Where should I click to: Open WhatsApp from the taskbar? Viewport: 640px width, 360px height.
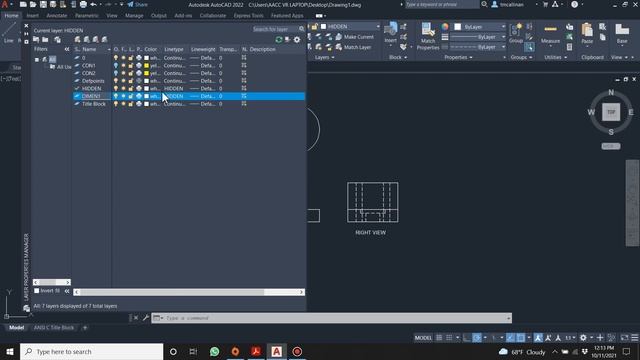(x=214, y=351)
